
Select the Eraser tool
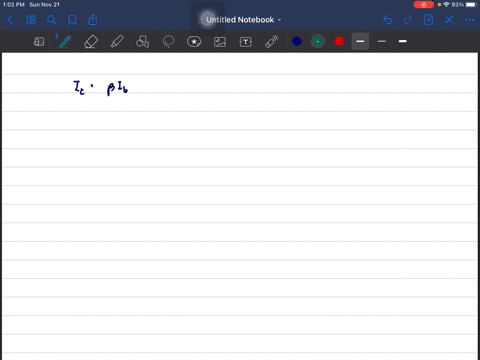click(91, 42)
